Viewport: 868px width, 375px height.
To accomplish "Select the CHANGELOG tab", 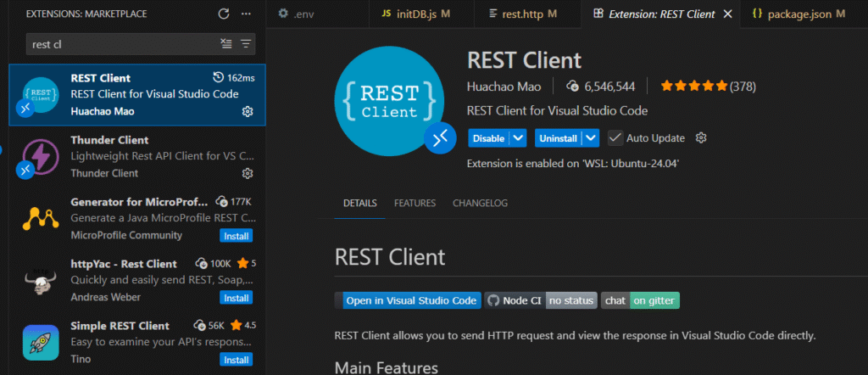I will coord(480,204).
